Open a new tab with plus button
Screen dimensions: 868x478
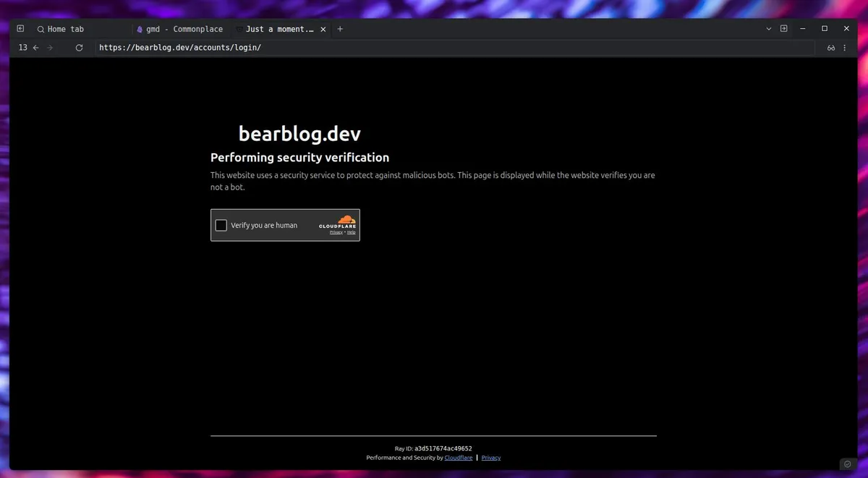point(340,29)
